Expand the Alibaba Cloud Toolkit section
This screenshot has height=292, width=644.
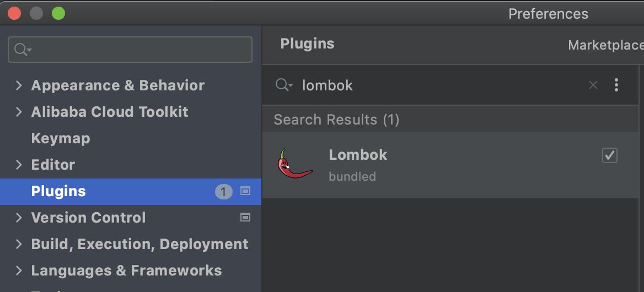point(19,112)
